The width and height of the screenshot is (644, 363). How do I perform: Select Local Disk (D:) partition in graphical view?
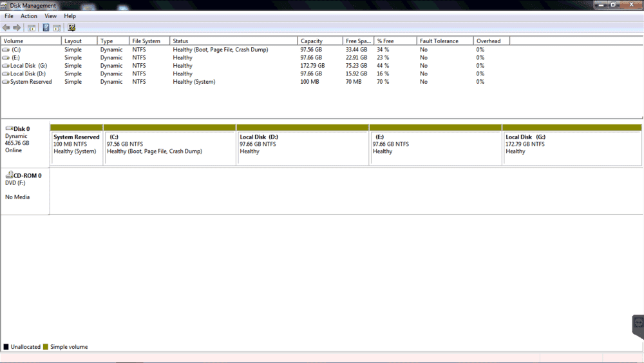[x=302, y=148]
